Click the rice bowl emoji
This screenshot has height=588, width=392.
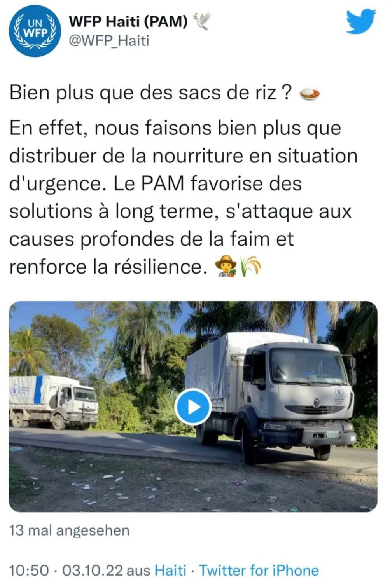point(310,94)
